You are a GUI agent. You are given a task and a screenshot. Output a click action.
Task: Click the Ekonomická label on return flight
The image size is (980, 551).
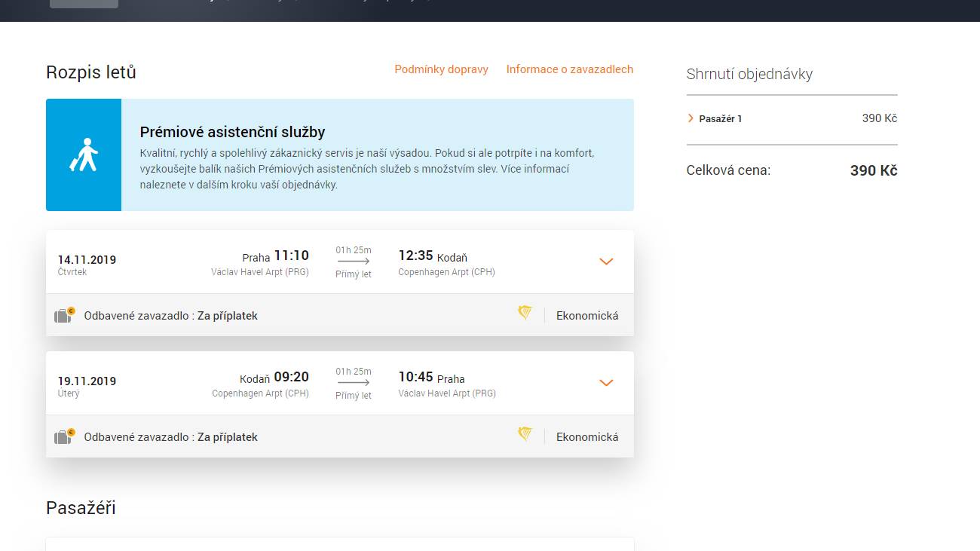(x=586, y=437)
